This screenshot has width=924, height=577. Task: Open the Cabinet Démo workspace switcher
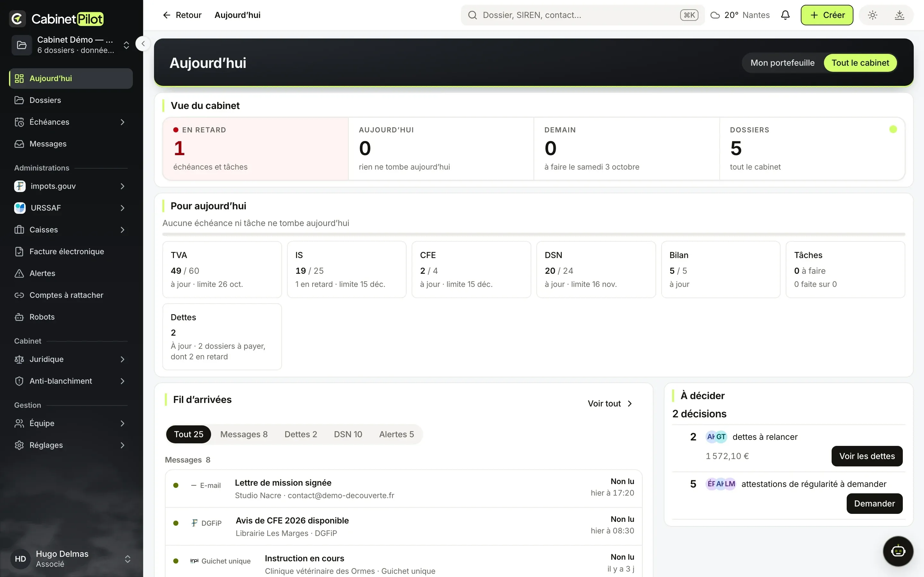click(71, 45)
